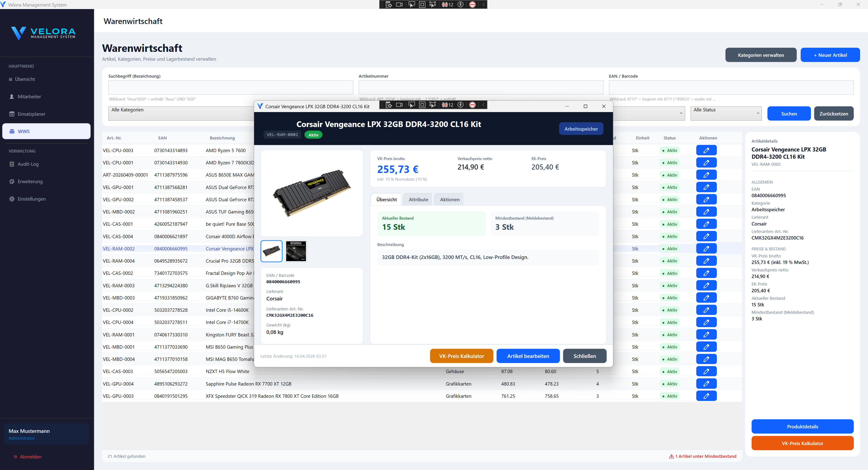The image size is (868, 470).
Task: Switch to the Attribute tab
Action: [418, 200]
